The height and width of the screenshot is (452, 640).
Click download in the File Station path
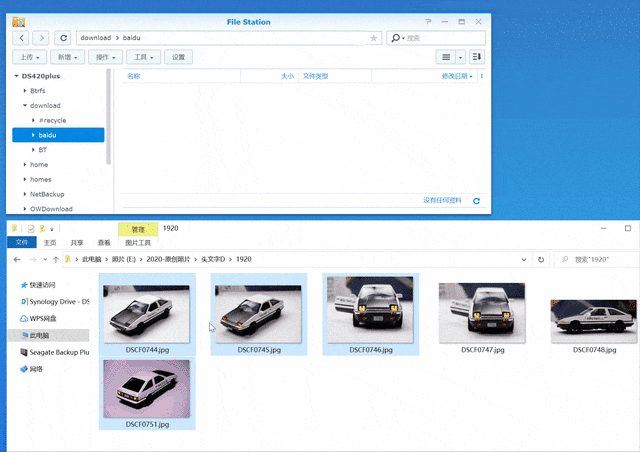(96, 38)
